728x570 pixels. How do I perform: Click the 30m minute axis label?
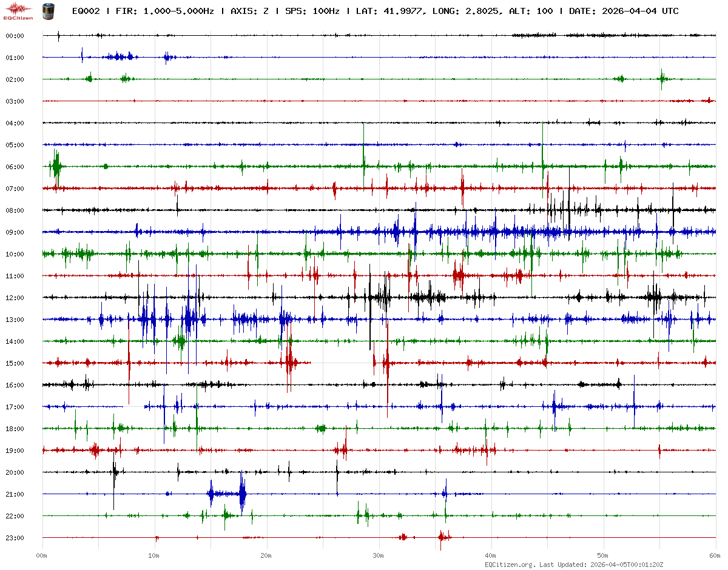[379, 555]
